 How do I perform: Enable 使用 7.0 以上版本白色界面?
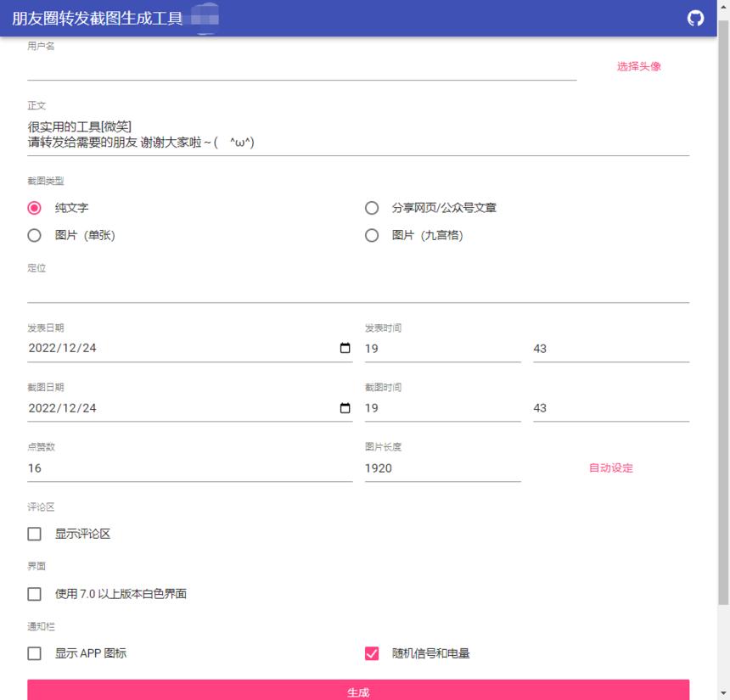pos(34,594)
